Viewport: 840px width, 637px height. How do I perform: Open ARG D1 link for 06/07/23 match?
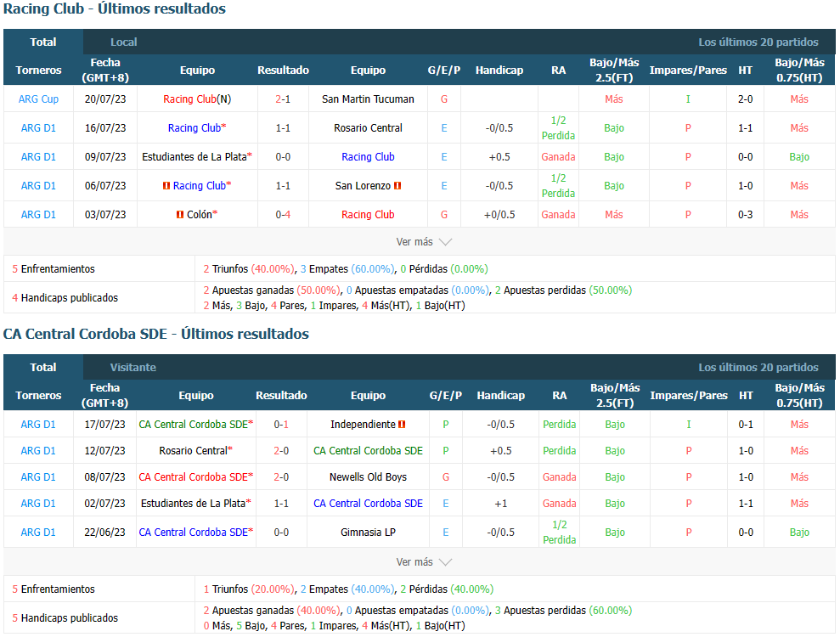coord(38,186)
